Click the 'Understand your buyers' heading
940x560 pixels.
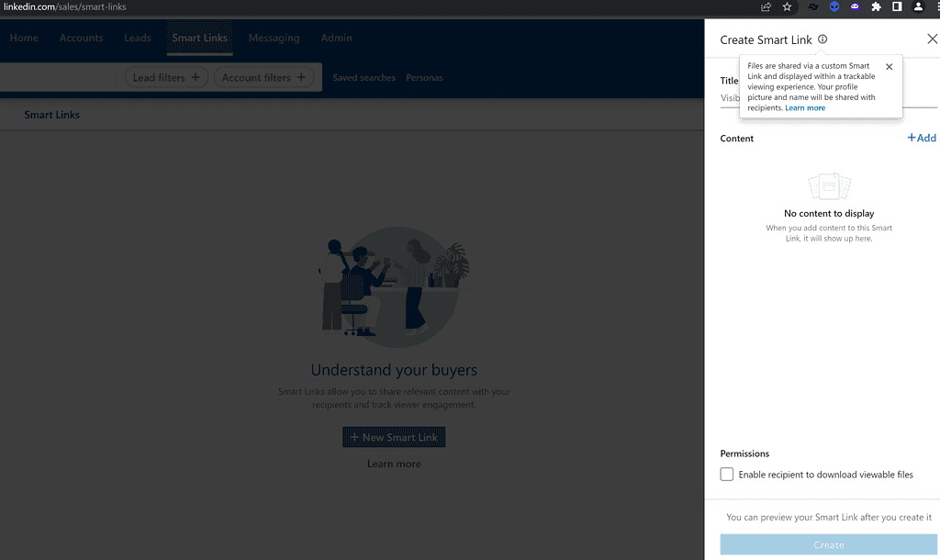[x=394, y=370]
